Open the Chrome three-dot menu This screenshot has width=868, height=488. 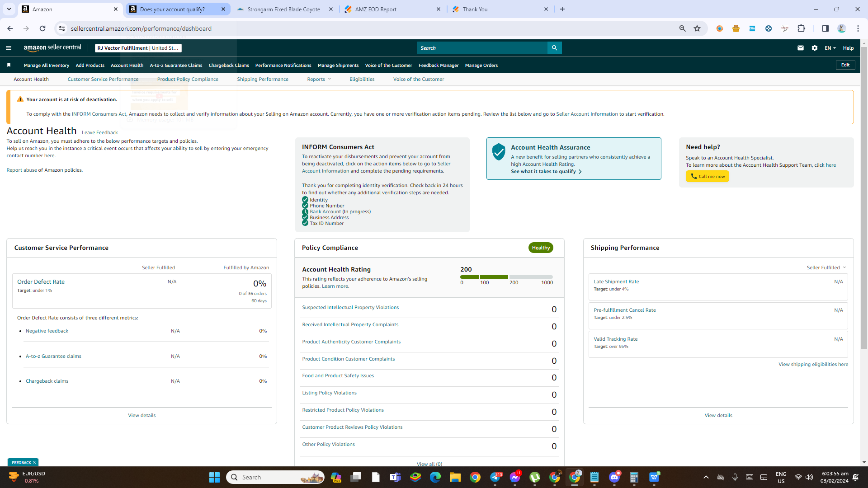(858, 28)
